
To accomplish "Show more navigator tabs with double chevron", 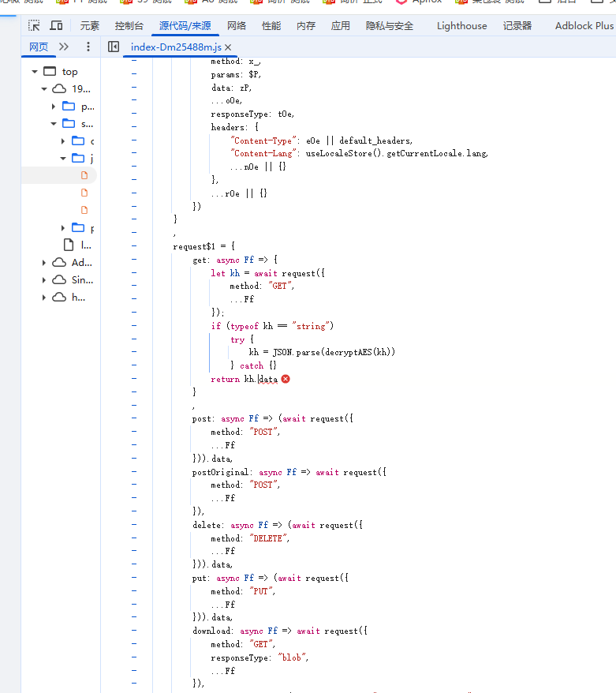I will click(64, 47).
